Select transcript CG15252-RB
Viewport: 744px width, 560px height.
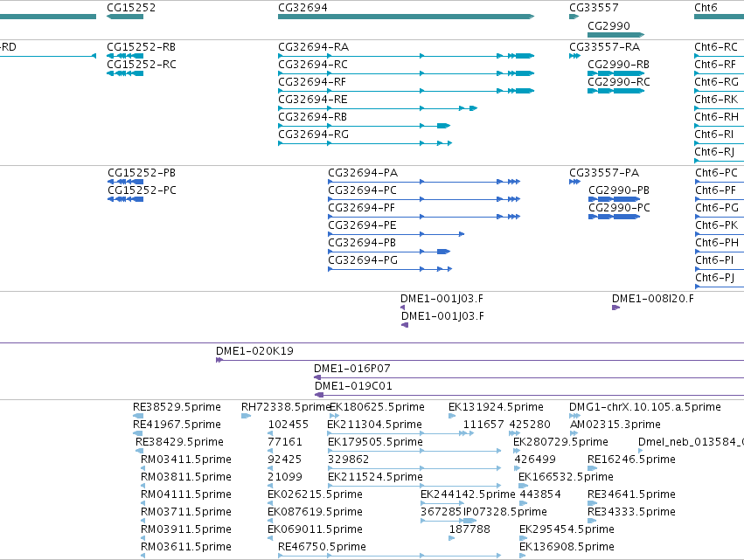click(142, 47)
